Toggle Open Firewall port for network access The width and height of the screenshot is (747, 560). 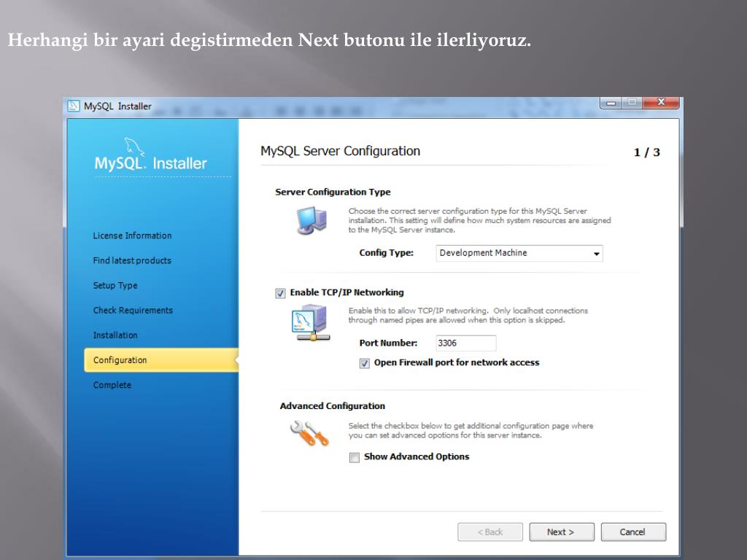365,363
